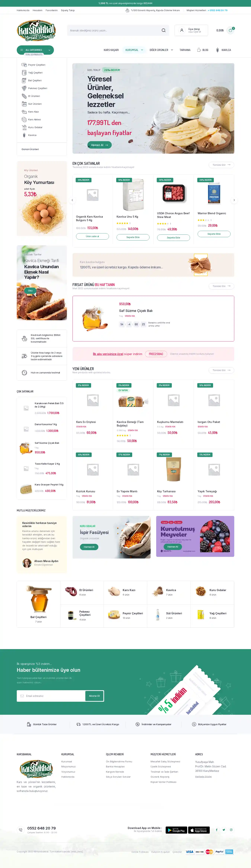This screenshot has height=868, width=251.
Task: Open the shopping cart basket icon
Action: 230,30
